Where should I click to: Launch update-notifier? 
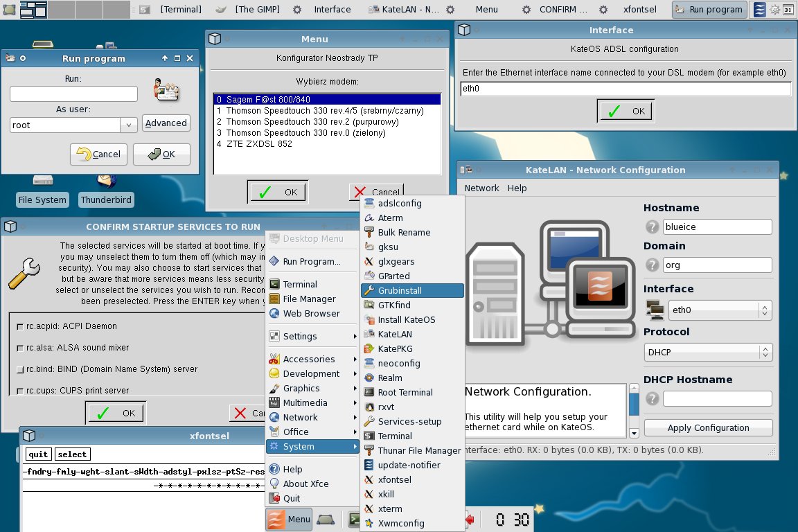pos(412,465)
